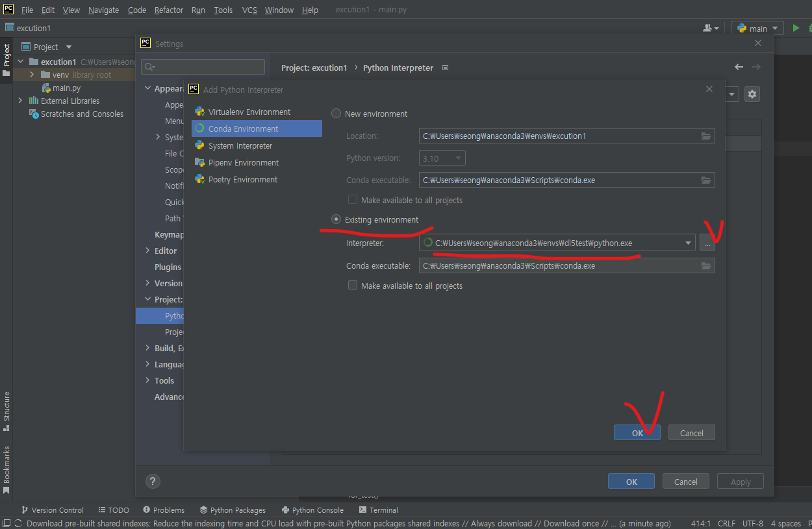Open the Project view dropdown arrow
Screen dimensions: 812x529
pyautogui.click(x=69, y=47)
